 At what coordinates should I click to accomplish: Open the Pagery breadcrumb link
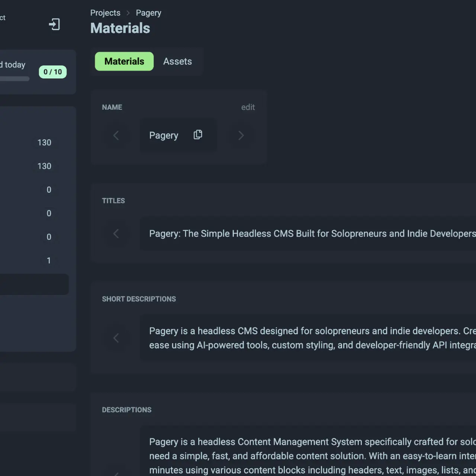(x=148, y=13)
